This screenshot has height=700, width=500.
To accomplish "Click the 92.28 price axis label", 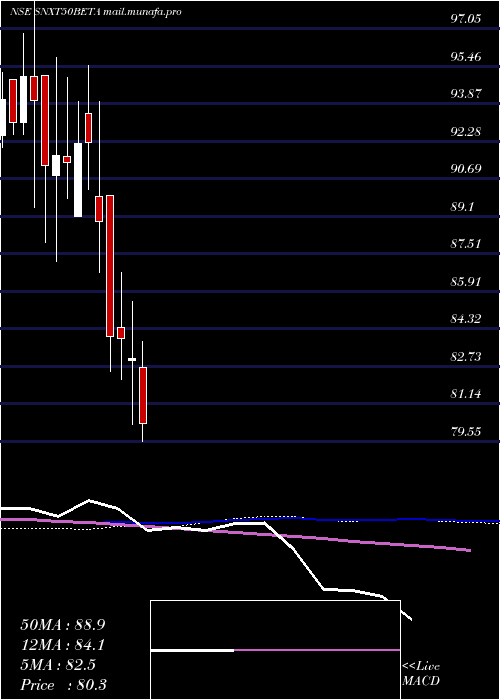I will click(466, 132).
